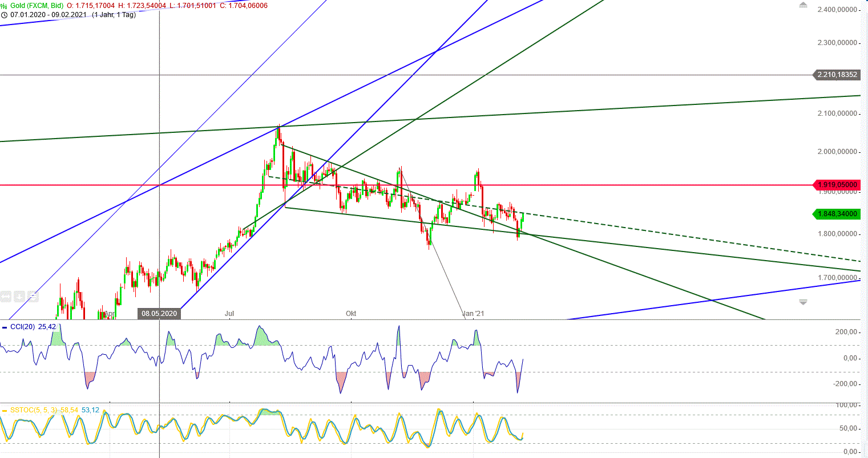Click the red 1.919,05000 price label
Viewport: 868px width, 458px height.
click(837, 185)
